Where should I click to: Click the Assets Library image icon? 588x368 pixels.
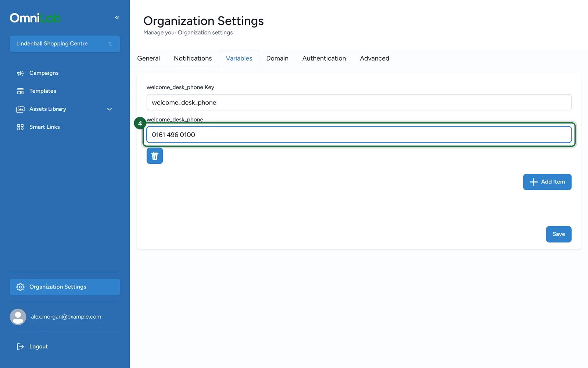20,109
